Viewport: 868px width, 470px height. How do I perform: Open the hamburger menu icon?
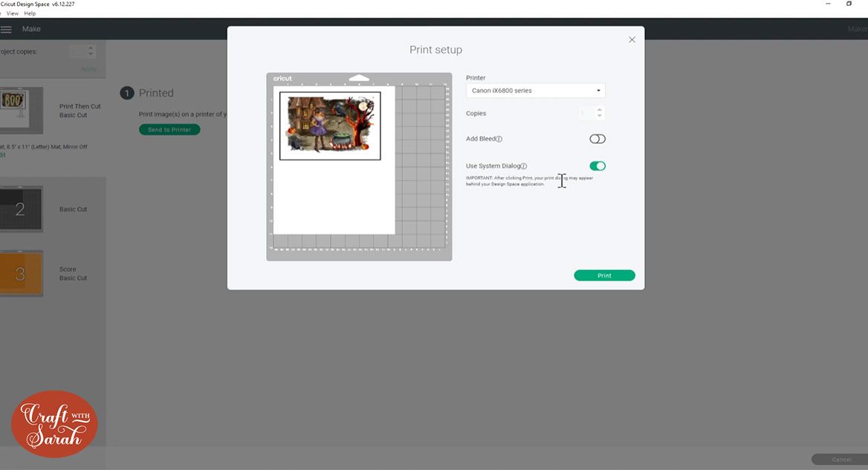tap(6, 30)
